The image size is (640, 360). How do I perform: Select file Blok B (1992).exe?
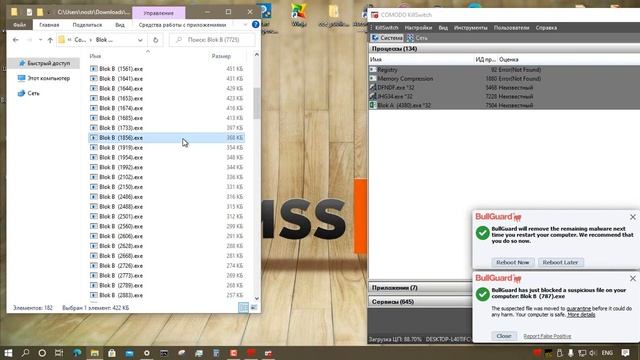point(167,167)
